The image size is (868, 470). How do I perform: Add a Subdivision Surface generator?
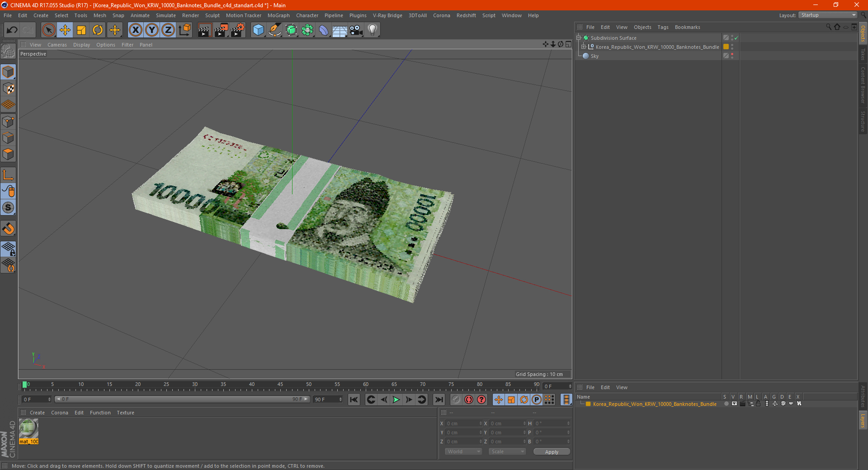coord(291,30)
